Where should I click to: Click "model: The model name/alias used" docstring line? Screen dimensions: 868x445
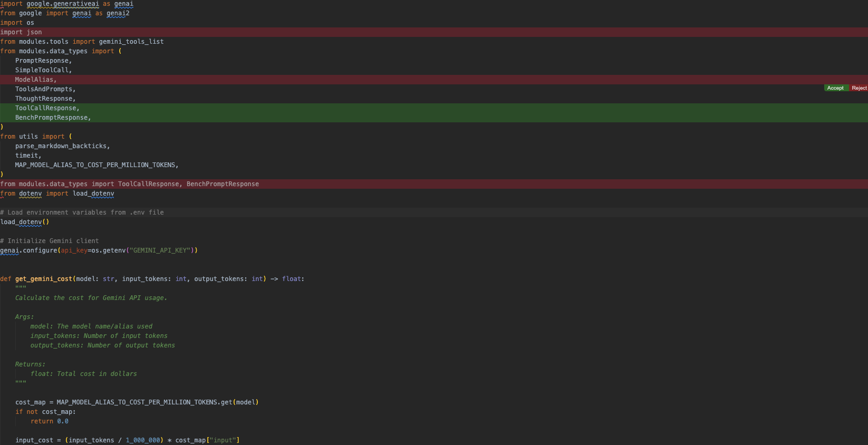[91, 326]
